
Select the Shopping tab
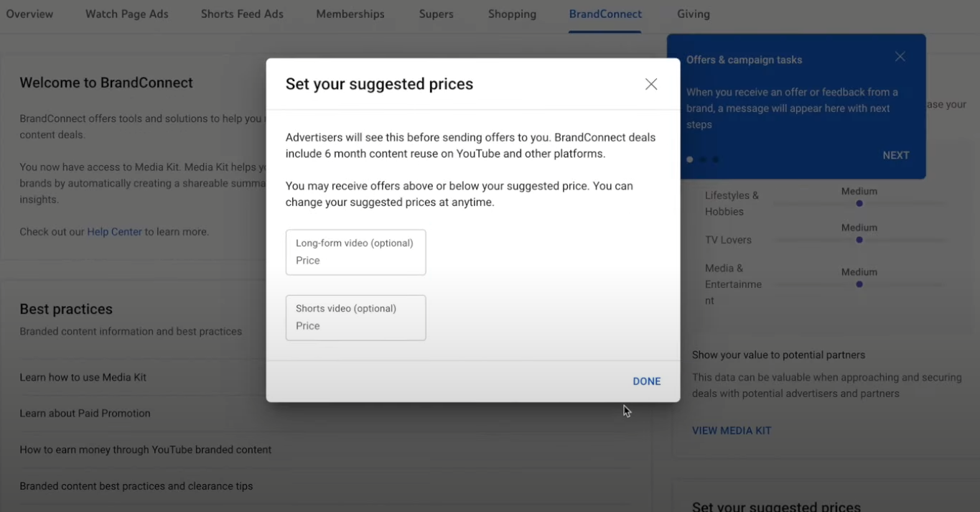(x=511, y=14)
